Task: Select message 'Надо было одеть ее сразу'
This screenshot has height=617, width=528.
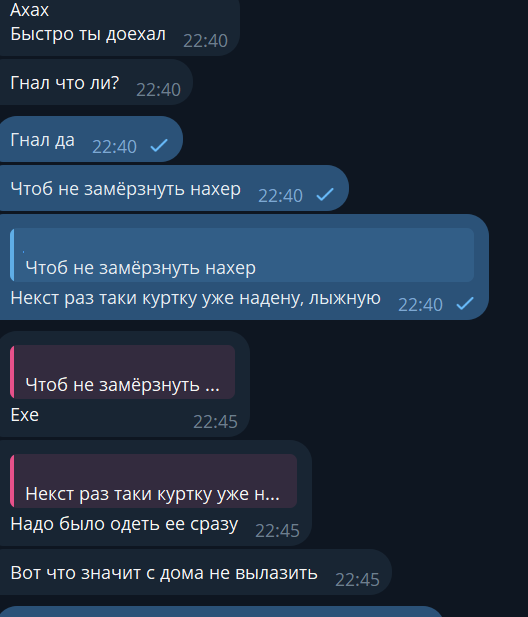Action: click(124, 524)
